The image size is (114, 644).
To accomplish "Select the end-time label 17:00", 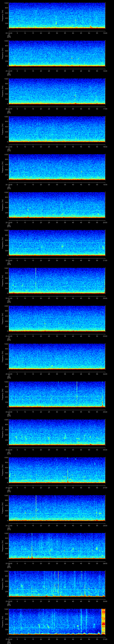I will pyautogui.click(x=105, y=109).
